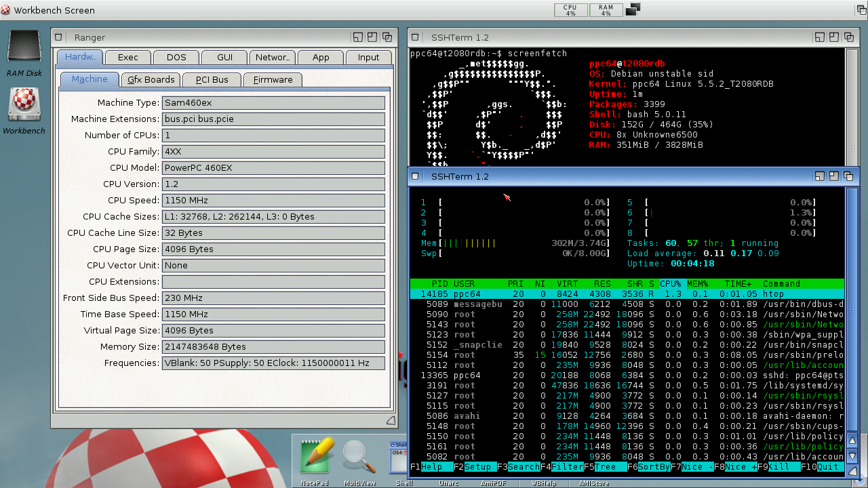
Task: Open the Input tab in Ranger
Action: pos(369,58)
